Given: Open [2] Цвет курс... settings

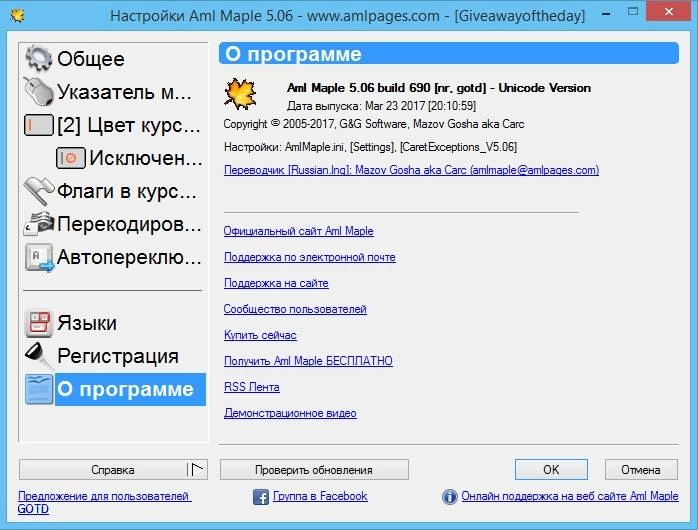Looking at the screenshot, I should tap(129, 125).
